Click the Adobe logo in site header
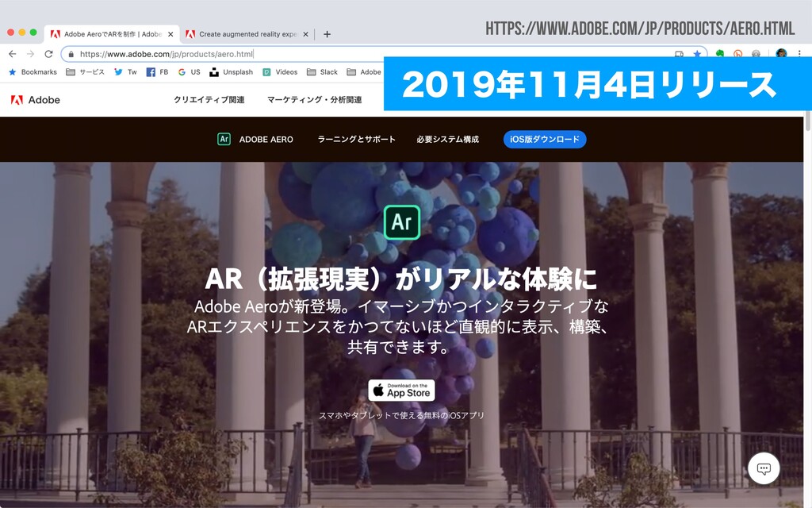Viewport: 812px width, 508px height. pyautogui.click(x=35, y=100)
